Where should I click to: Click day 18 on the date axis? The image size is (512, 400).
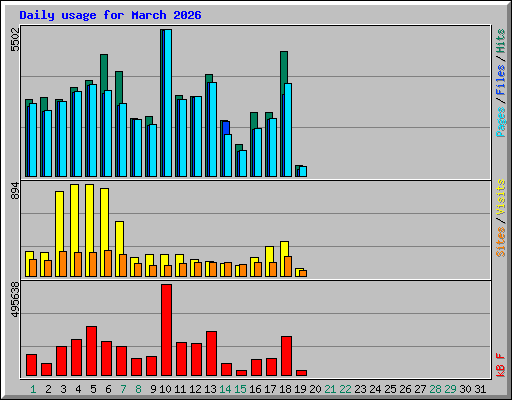pos(285,389)
